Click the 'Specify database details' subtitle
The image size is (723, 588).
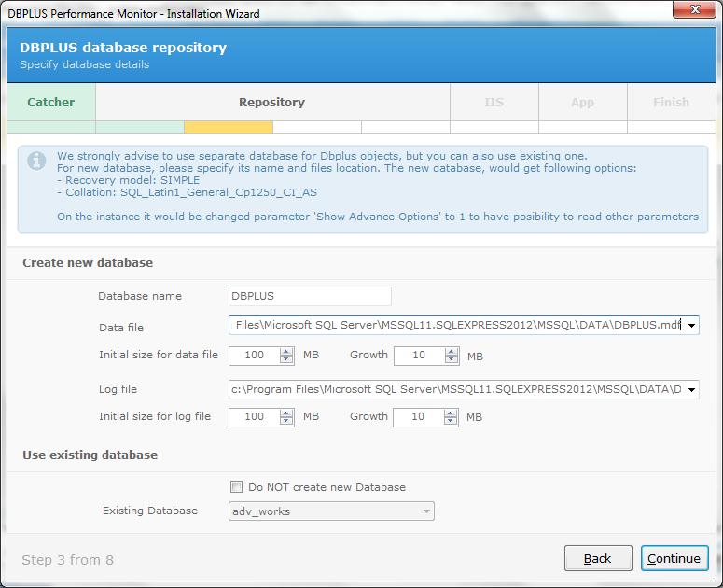[84, 64]
